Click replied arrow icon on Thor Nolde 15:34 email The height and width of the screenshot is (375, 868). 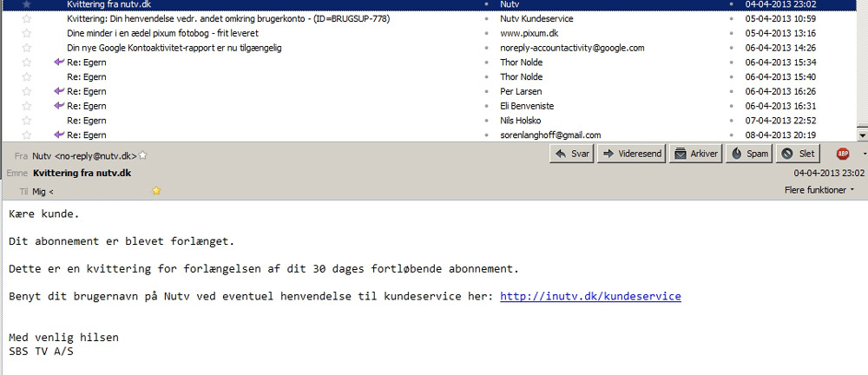coord(59,62)
